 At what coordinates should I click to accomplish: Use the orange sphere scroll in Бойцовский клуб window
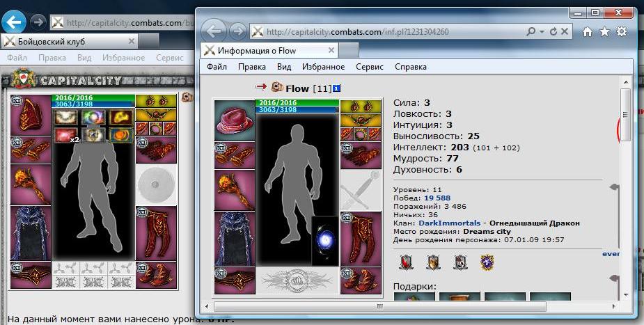tap(120, 135)
